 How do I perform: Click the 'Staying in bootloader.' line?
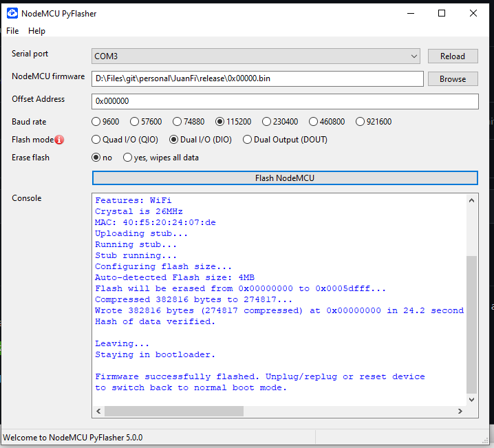[x=155, y=354]
